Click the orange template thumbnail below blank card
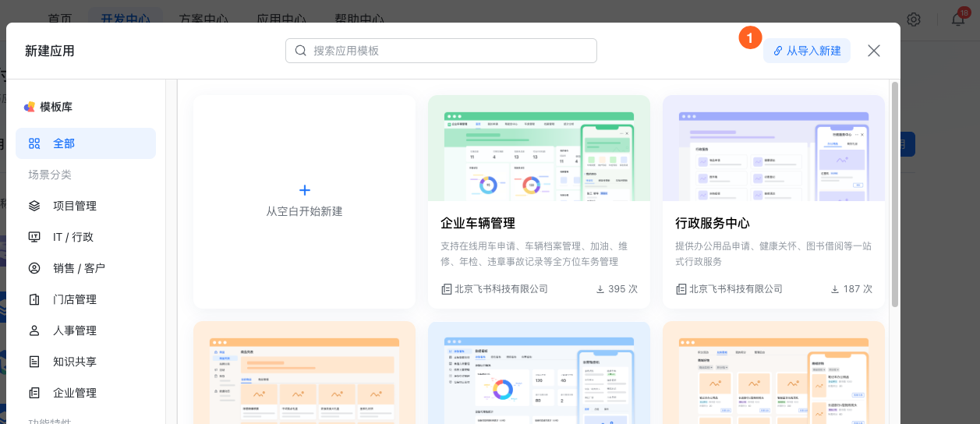 point(304,373)
